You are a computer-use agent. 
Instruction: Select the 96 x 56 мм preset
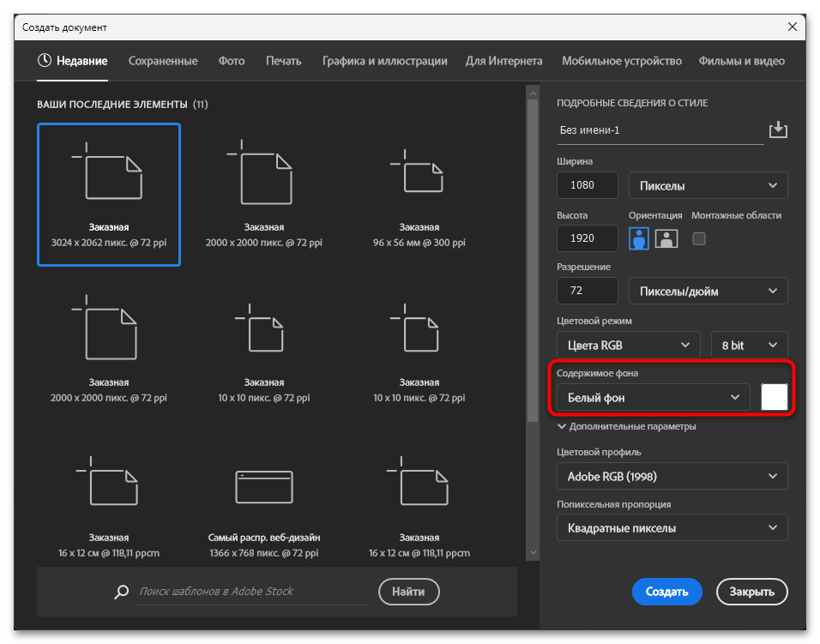click(x=419, y=195)
